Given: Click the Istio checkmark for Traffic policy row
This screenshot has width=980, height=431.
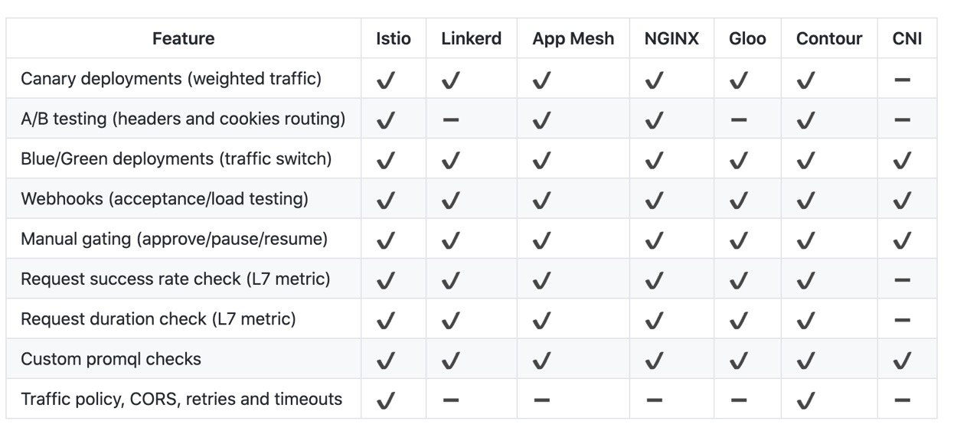Looking at the screenshot, I should tap(387, 400).
